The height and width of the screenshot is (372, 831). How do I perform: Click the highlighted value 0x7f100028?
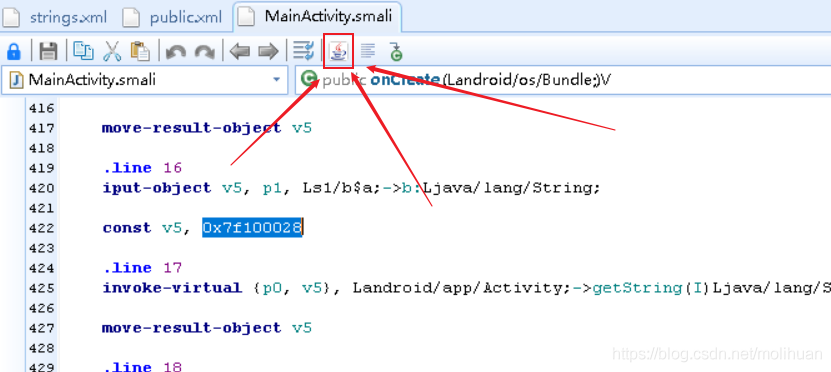[x=252, y=228]
